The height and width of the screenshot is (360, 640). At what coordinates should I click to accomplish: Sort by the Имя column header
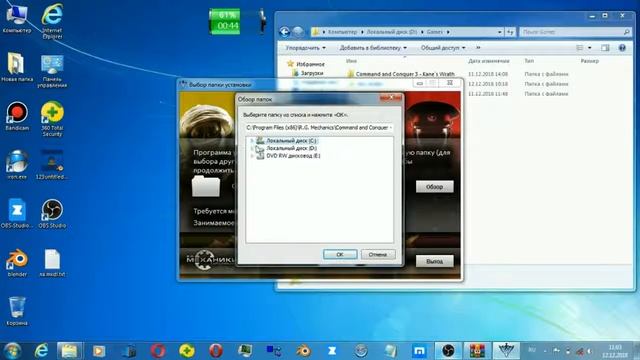(351, 61)
